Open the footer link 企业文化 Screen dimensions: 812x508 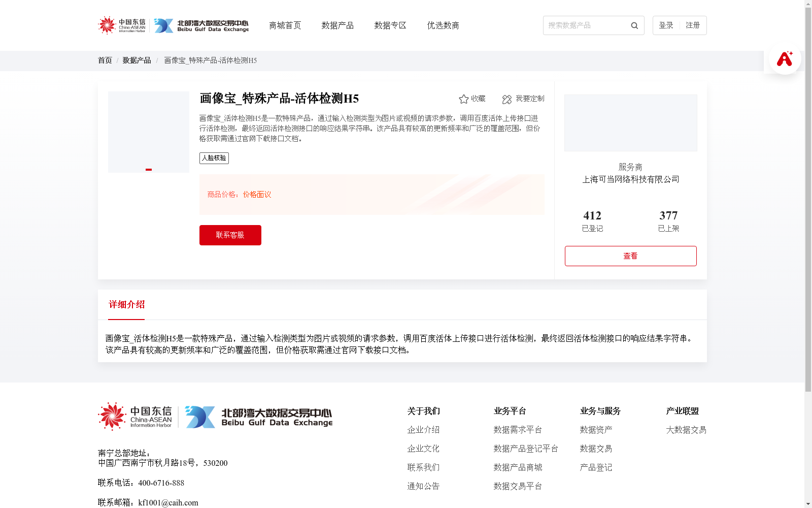[423, 449]
